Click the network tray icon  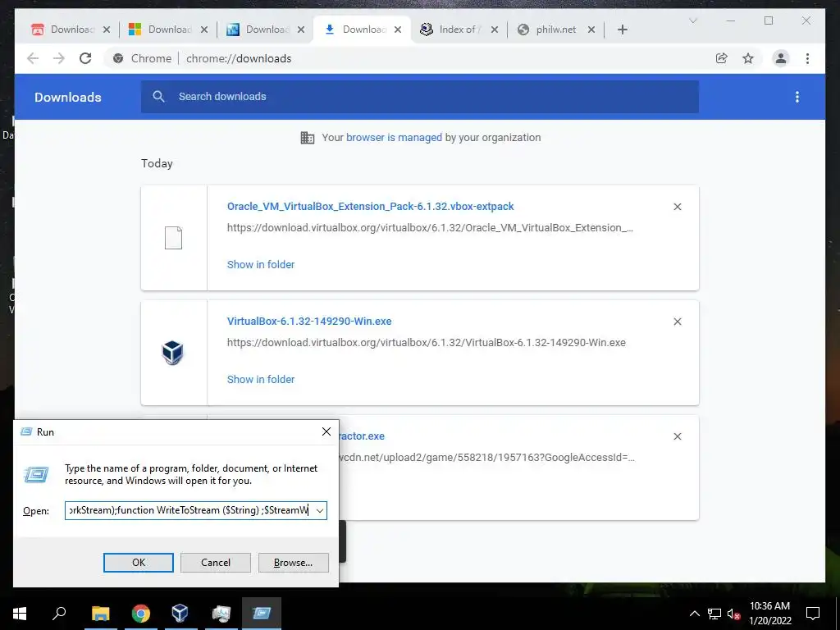[x=714, y=614]
